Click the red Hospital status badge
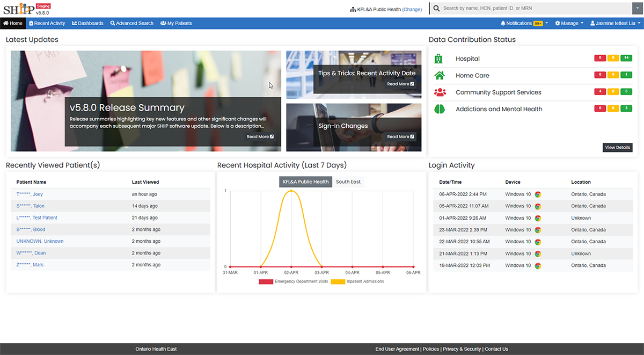The image size is (644, 355). [x=601, y=58]
